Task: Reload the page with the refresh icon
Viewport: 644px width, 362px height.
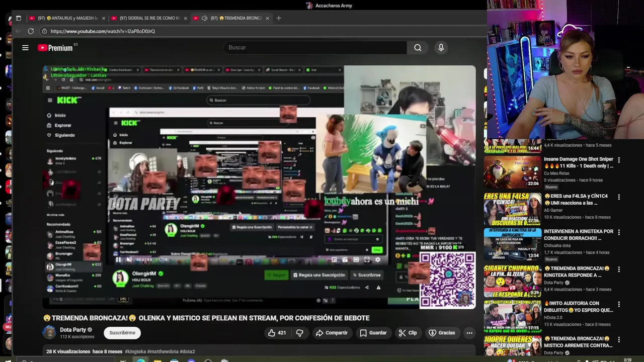Action: pyautogui.click(x=31, y=31)
